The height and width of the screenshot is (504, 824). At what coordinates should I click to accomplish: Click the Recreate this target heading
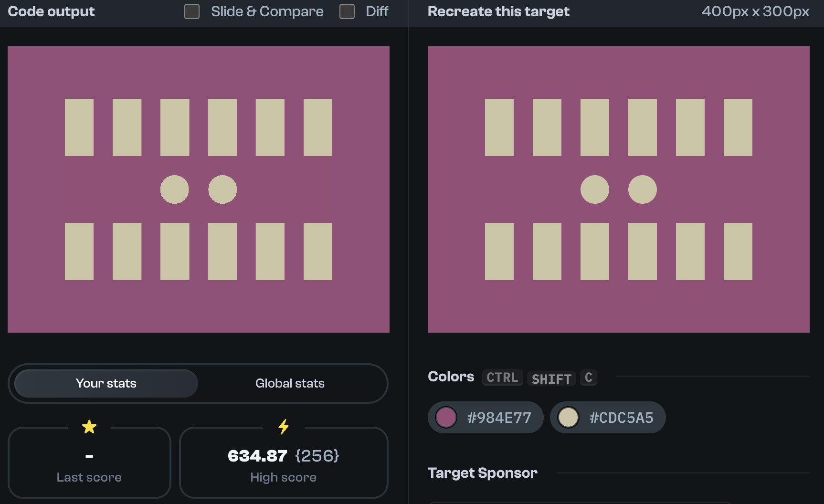pyautogui.click(x=498, y=11)
